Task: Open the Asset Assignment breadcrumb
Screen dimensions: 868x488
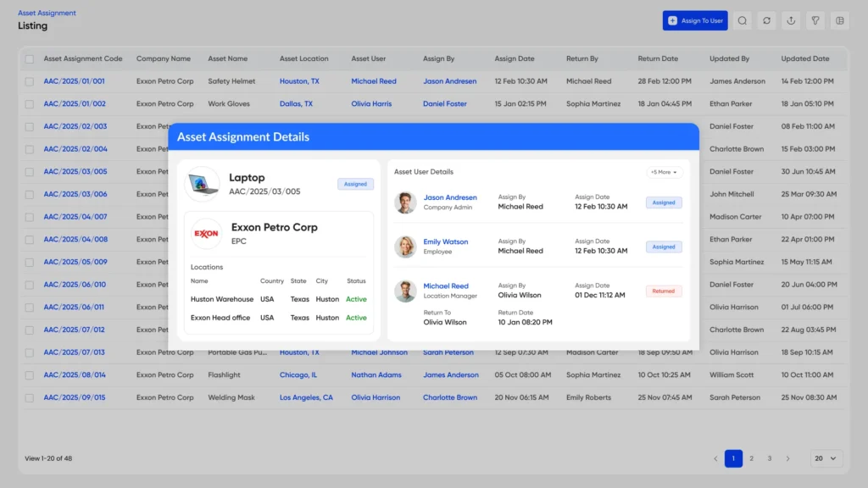Action: coord(47,13)
